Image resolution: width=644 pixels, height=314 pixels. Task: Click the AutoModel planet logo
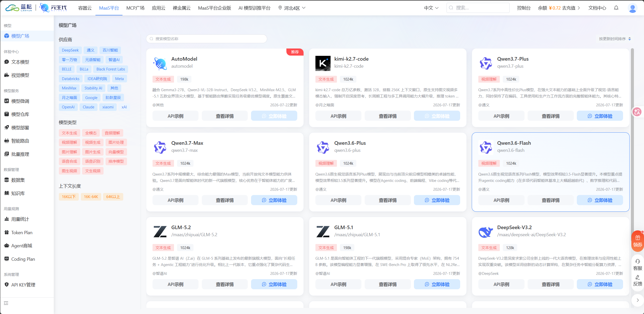coord(160,63)
